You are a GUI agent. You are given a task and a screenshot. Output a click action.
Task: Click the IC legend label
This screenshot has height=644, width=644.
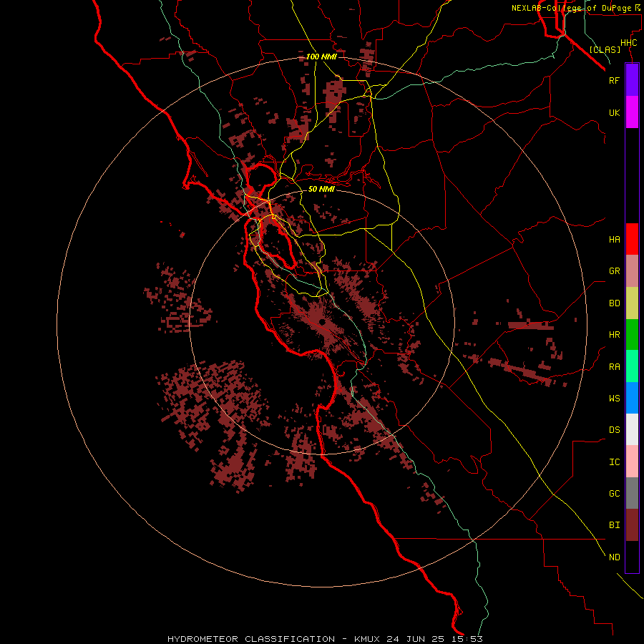point(614,462)
